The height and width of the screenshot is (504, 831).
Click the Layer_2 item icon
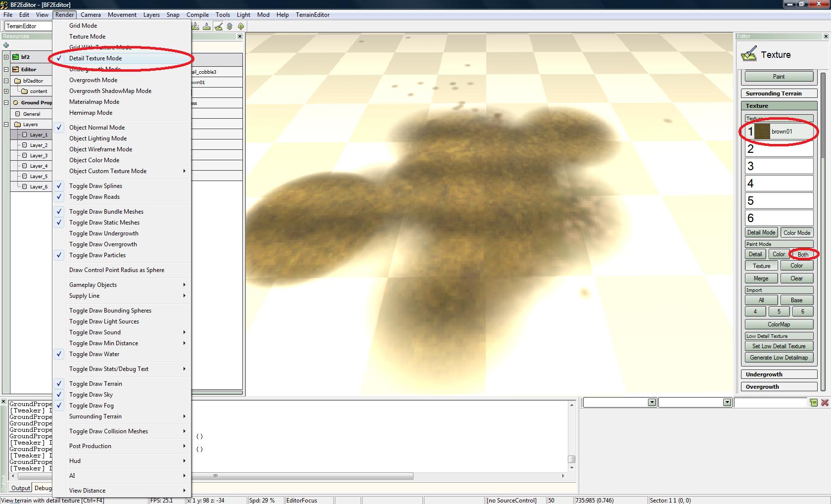click(x=25, y=145)
